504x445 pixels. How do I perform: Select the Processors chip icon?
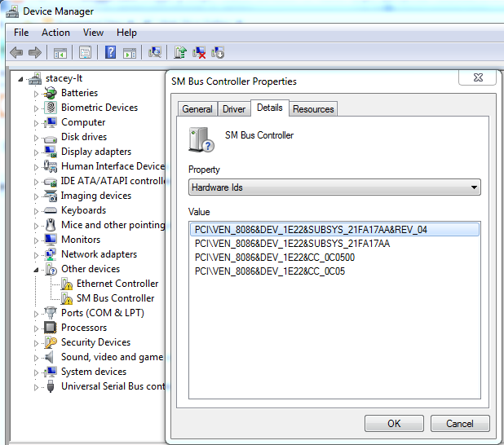50,328
